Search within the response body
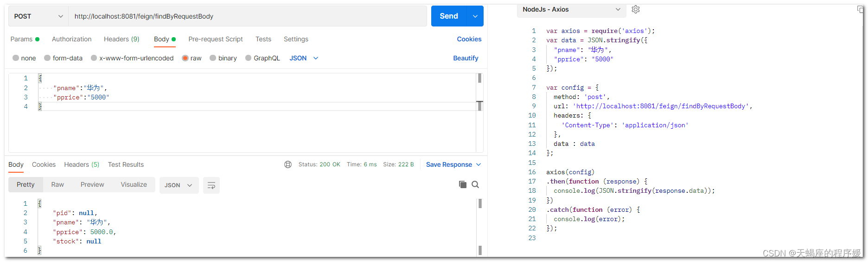 coord(475,184)
